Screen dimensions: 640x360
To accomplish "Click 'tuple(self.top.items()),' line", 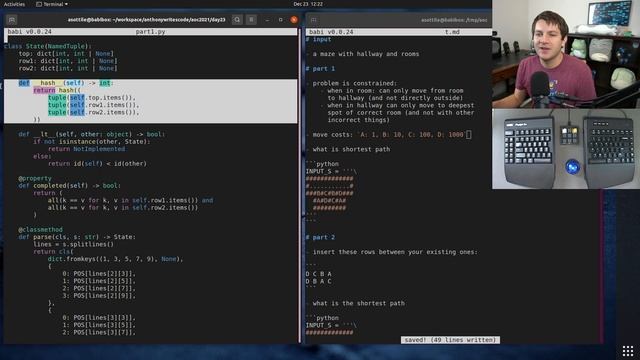I will pos(92,98).
